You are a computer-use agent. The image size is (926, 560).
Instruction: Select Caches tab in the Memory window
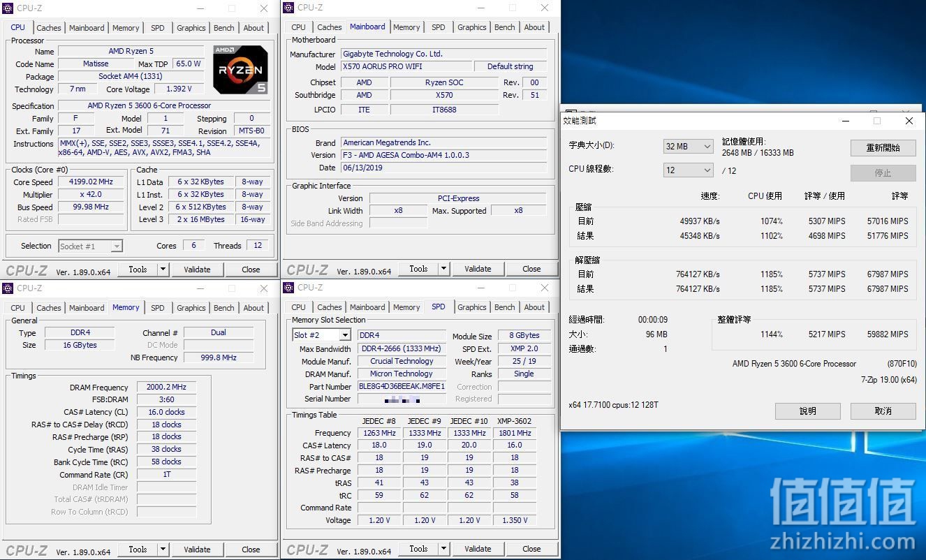[x=49, y=307]
